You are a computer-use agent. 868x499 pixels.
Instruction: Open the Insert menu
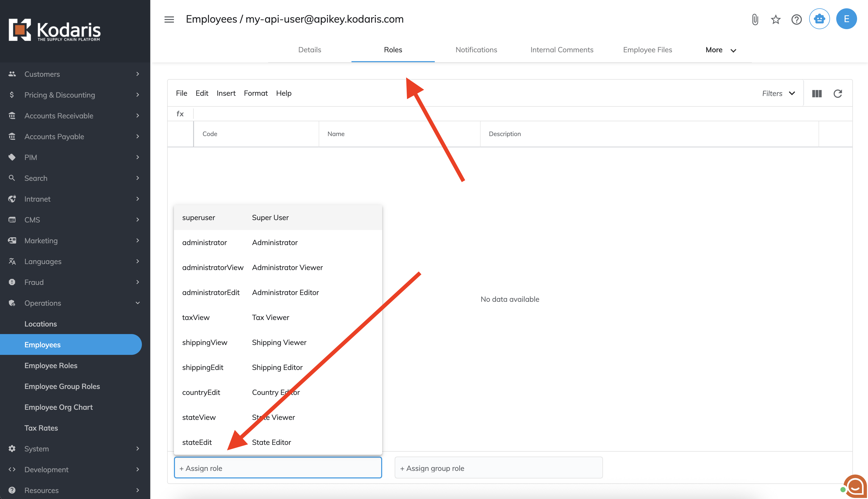pos(226,93)
